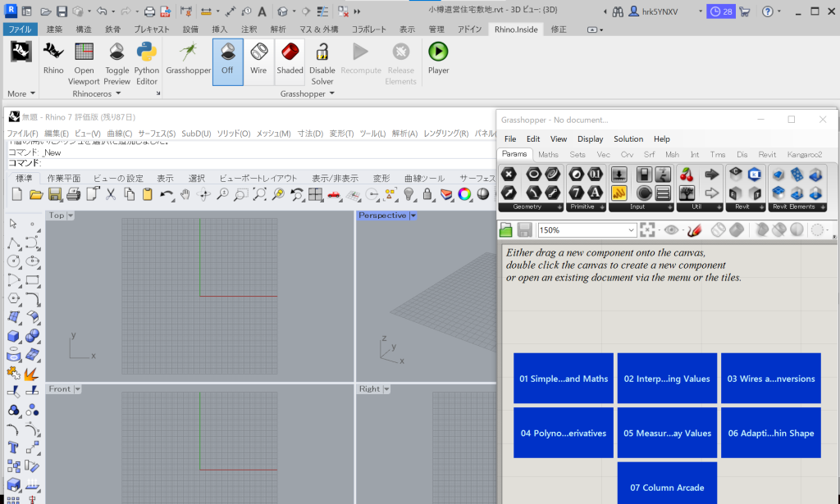Screen dimensions: 840x504
Task: Select the Rhino pointer selection tool
Action: coord(13,224)
